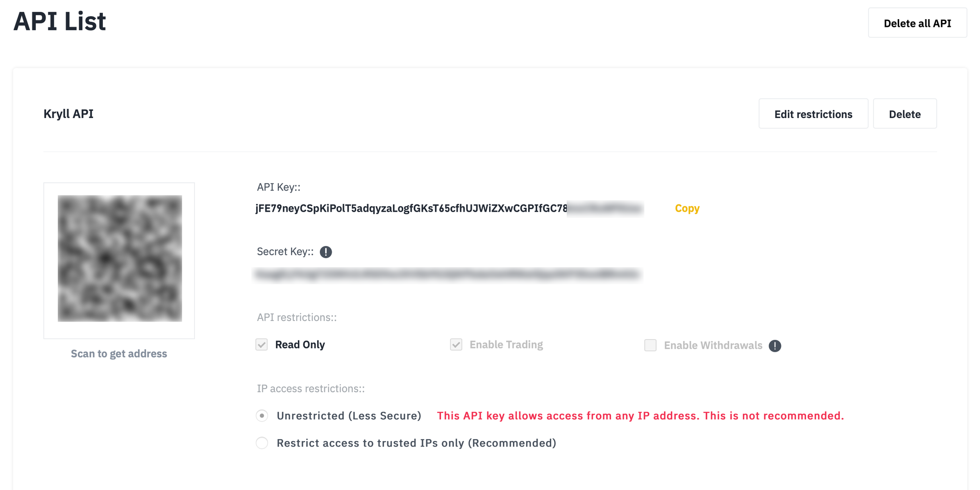
Task: Click the Scan to get address caption
Action: tap(119, 354)
